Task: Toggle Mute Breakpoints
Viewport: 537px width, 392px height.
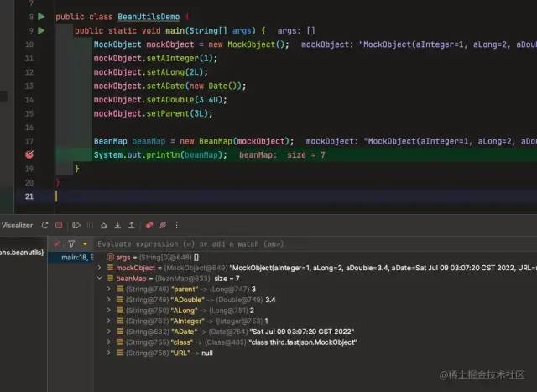Action: 163,225
